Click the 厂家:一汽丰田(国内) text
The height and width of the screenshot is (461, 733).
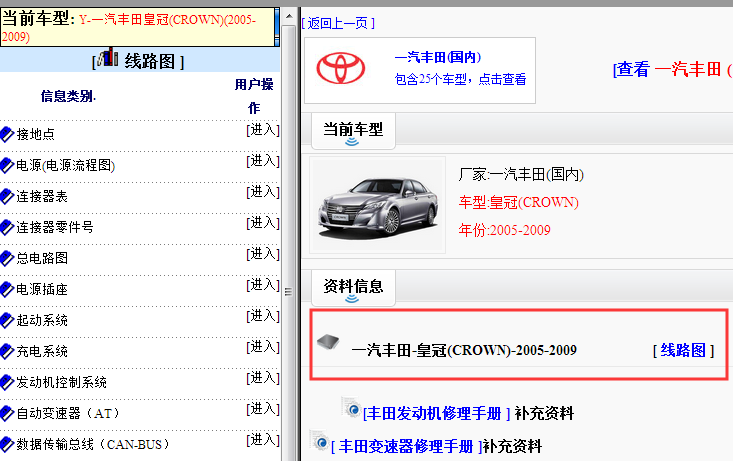tap(521, 174)
